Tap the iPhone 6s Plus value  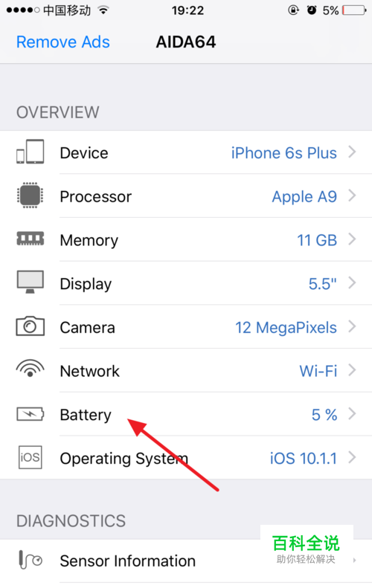click(x=283, y=153)
